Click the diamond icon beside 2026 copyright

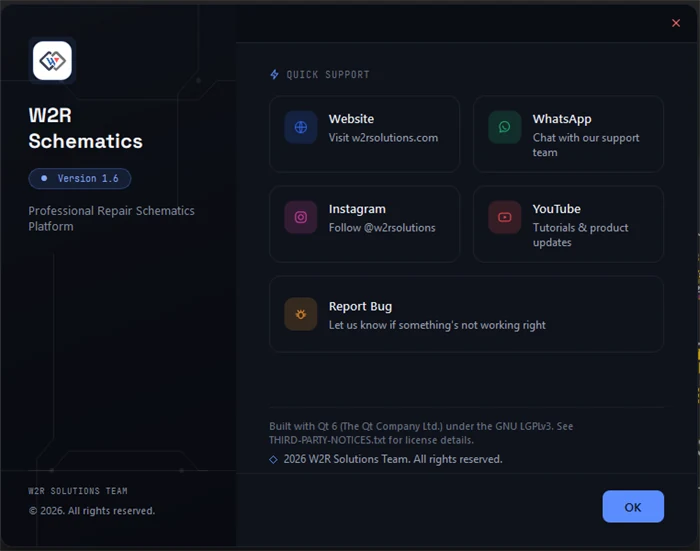coord(273,459)
